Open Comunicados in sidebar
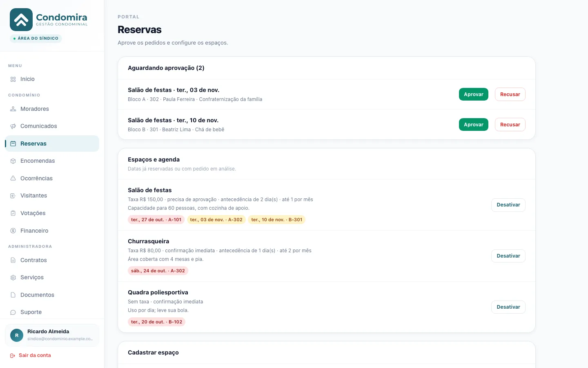The width and height of the screenshot is (588, 368). point(52,126)
